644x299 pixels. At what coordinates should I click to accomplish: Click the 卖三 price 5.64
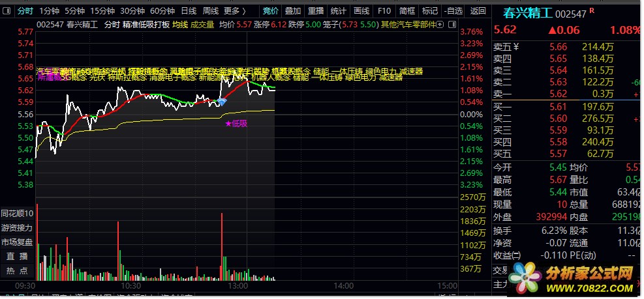pyautogui.click(x=559, y=70)
